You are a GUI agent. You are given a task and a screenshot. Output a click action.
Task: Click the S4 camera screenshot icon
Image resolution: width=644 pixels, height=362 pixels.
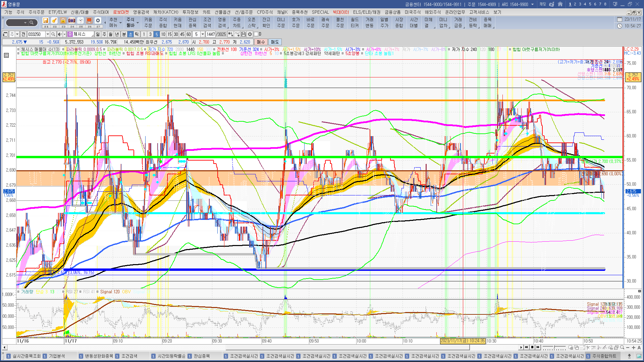point(72,21)
